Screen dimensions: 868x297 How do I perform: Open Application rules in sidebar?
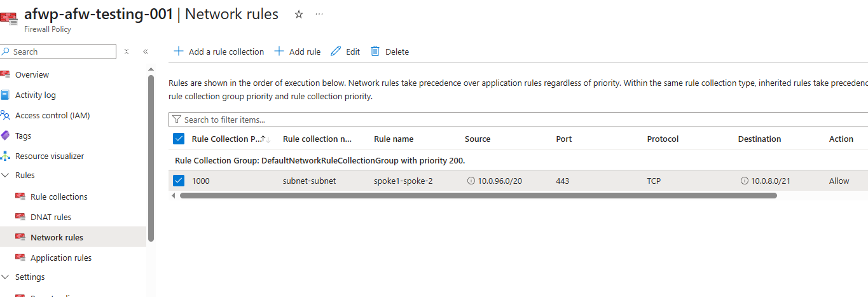pos(61,258)
